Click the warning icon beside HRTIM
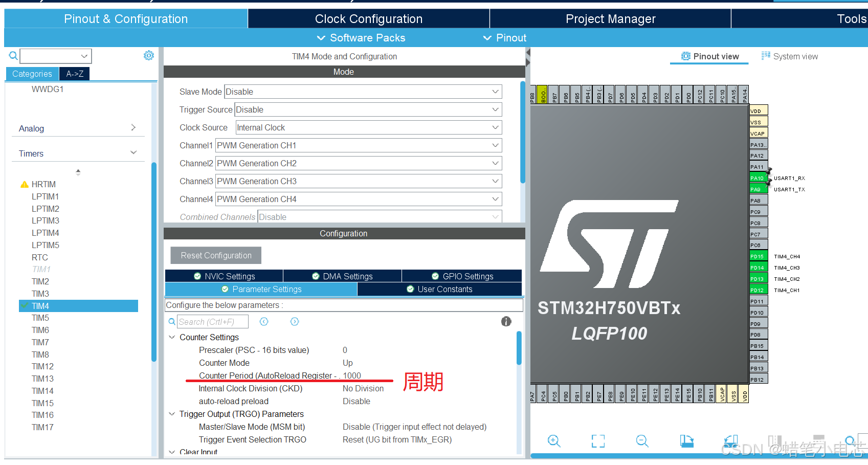868x465 pixels. tap(24, 184)
